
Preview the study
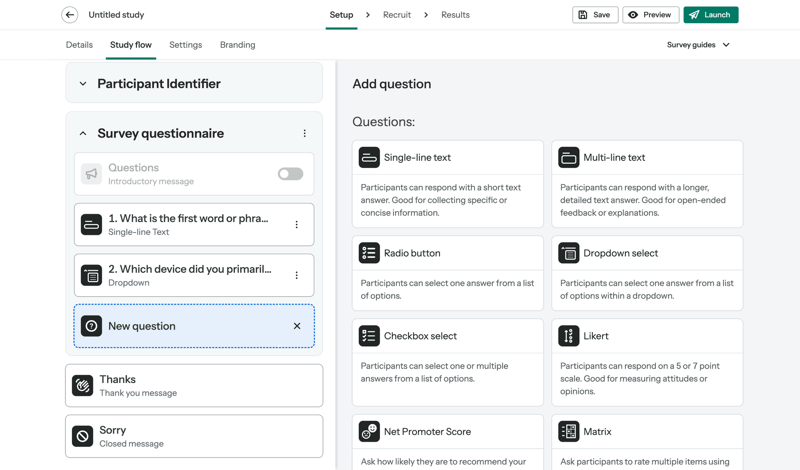pyautogui.click(x=650, y=15)
